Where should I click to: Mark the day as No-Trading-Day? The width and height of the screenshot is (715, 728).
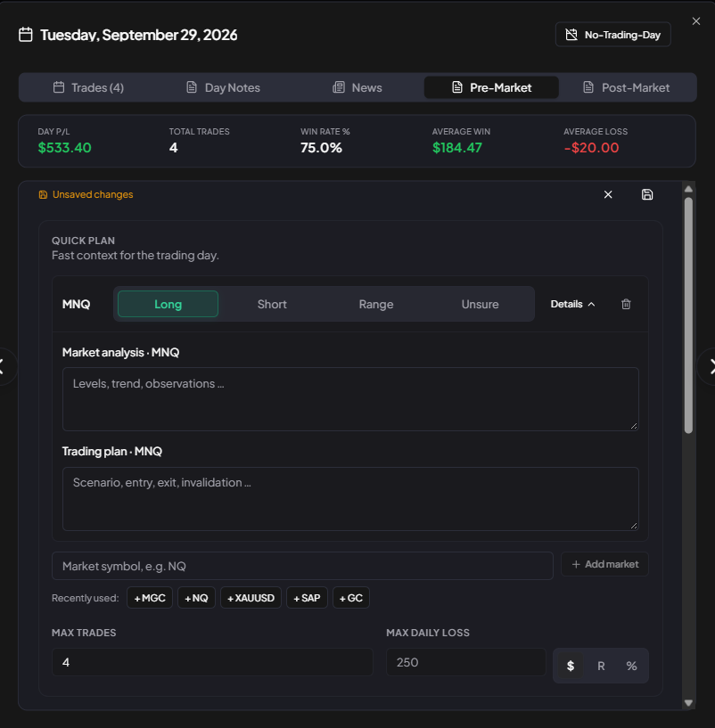(612, 35)
